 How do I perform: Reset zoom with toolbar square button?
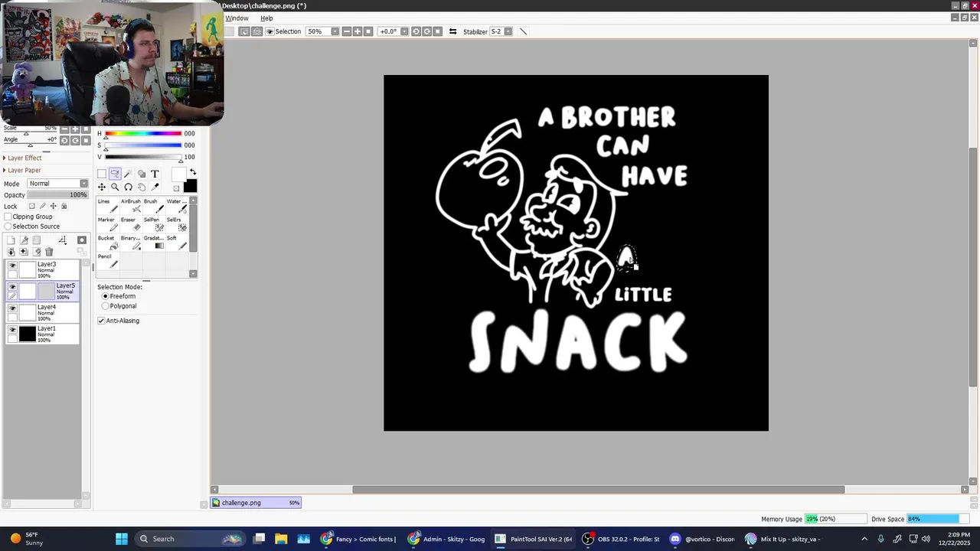(x=368, y=31)
